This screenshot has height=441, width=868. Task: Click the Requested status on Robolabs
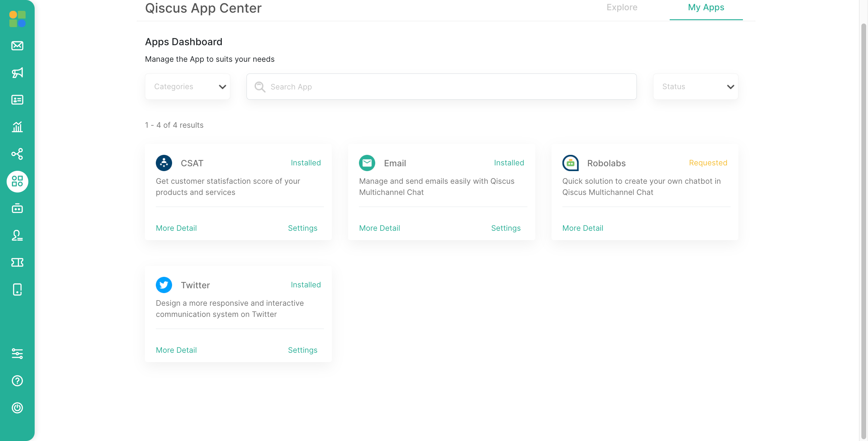coord(708,163)
